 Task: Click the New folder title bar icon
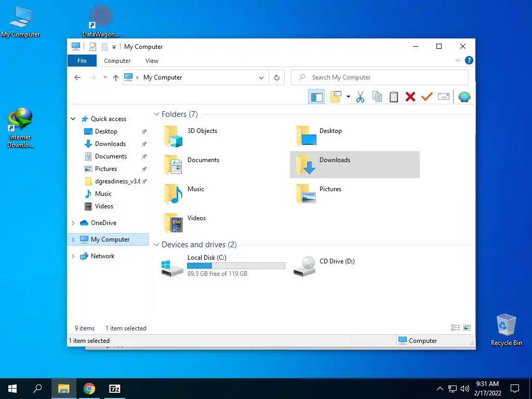click(x=104, y=46)
